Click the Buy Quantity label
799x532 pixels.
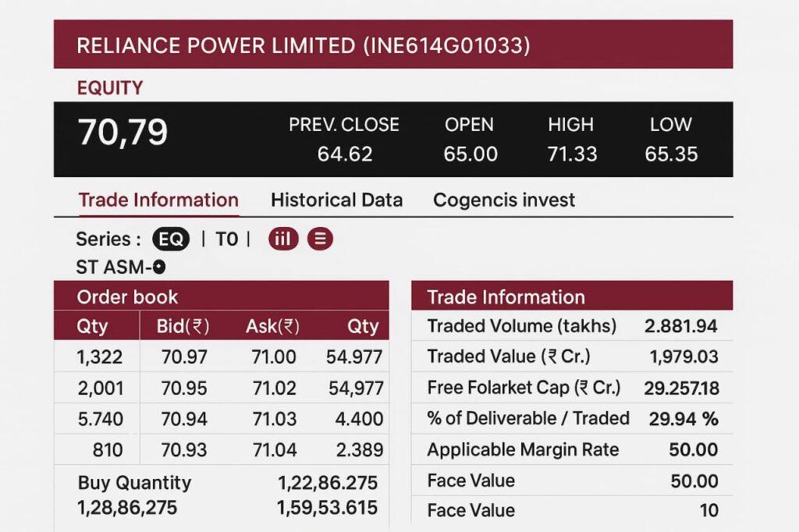click(134, 482)
